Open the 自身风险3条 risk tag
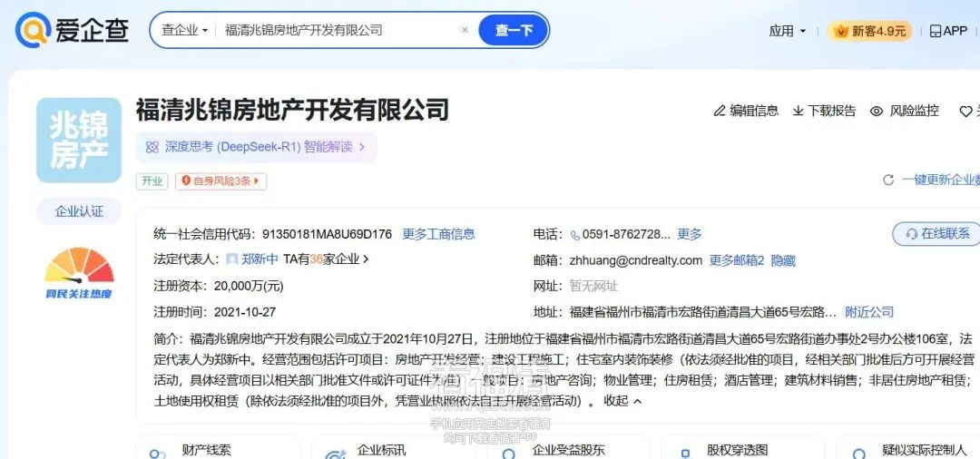 click(x=220, y=181)
